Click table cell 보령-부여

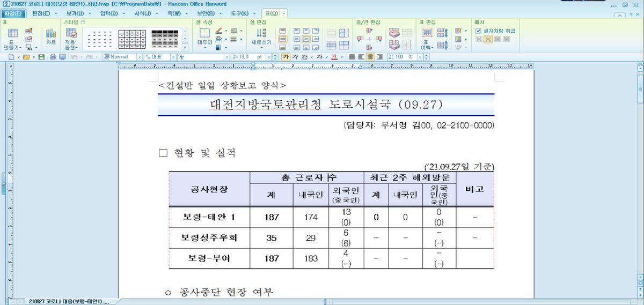[x=209, y=258]
